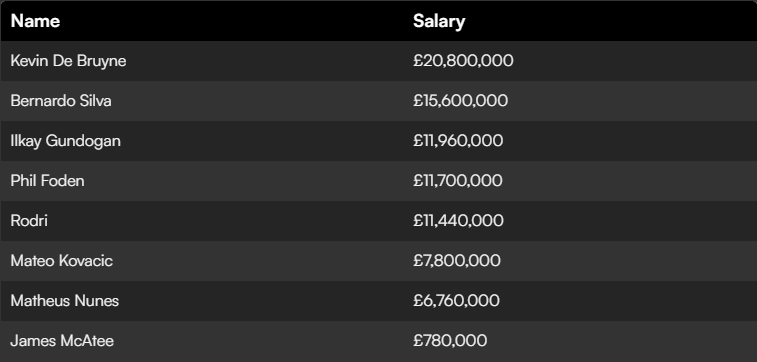Click the £6,760,000 salary value
Image resolution: width=757 pixels, height=362 pixels.
(456, 301)
